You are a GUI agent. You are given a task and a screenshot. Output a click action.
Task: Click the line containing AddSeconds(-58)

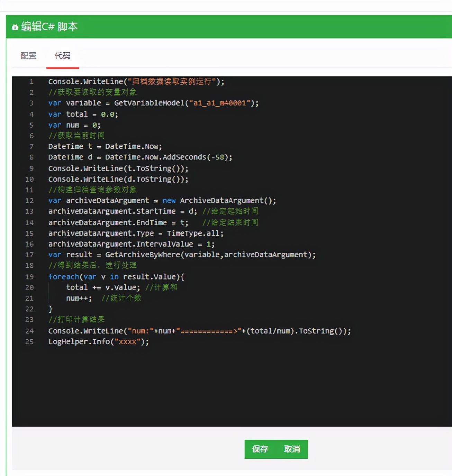tap(140, 157)
